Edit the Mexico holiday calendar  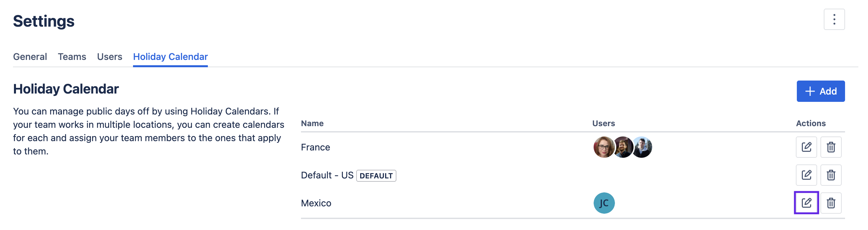pyautogui.click(x=806, y=203)
